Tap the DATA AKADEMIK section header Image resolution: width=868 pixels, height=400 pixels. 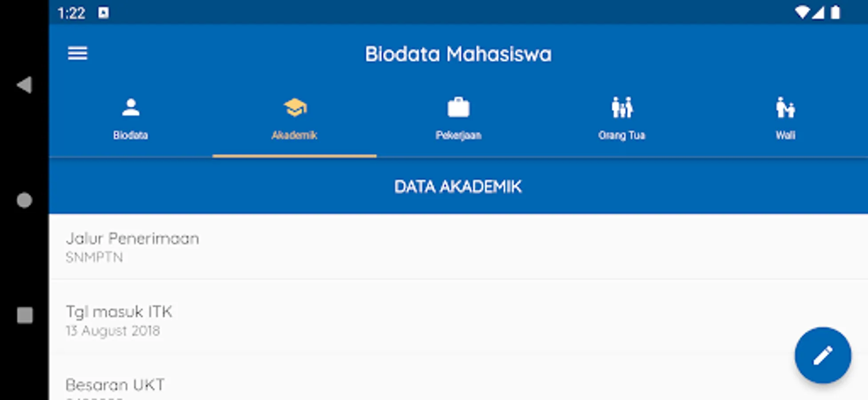click(458, 187)
